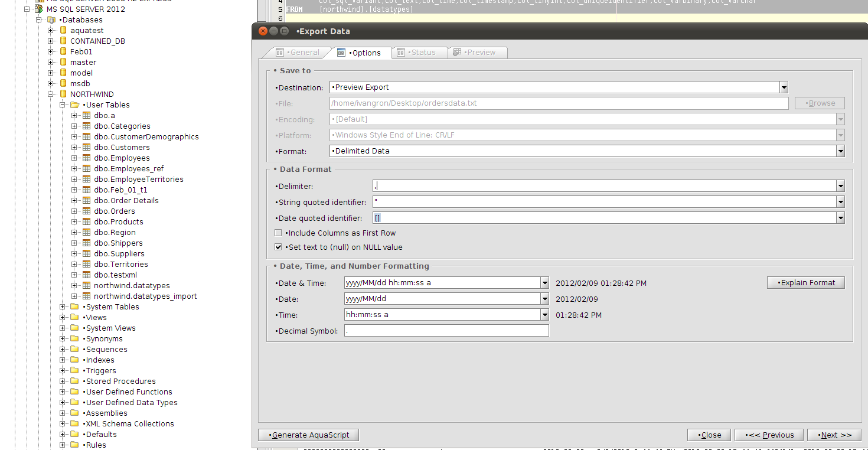Viewport: 868px width, 450px height.
Task: Click the Browse button
Action: 820,103
